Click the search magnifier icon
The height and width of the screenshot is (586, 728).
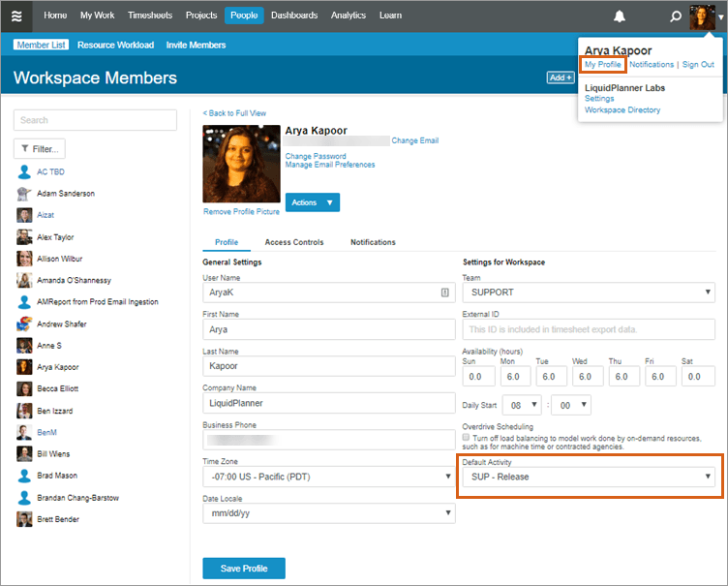tap(676, 16)
